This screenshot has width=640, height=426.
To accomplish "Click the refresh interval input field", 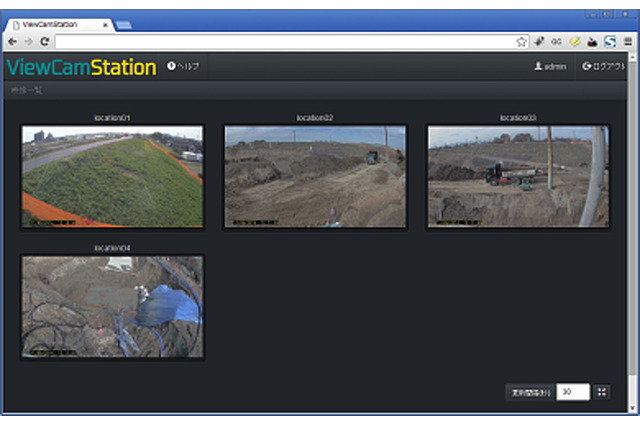I will (572, 392).
